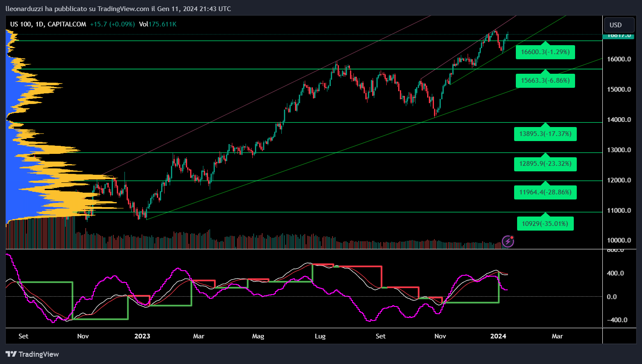642x364 pixels.
Task: Click the 10000.0 price axis label
Action: (619, 240)
